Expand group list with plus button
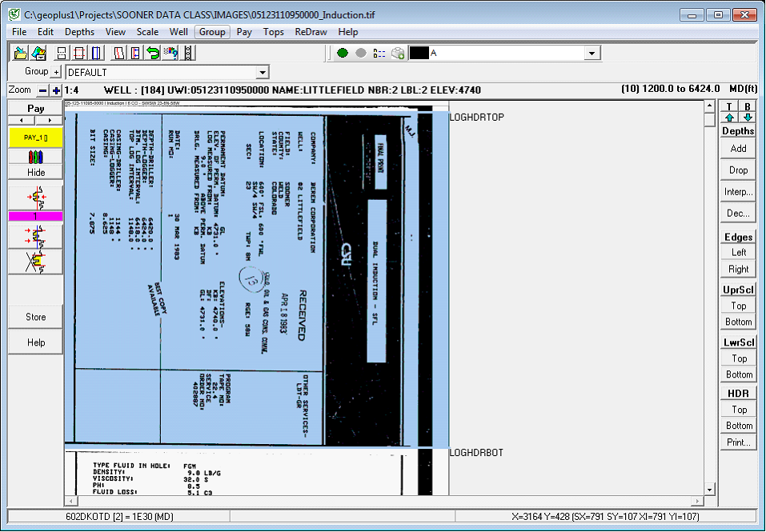The image size is (766, 532). (57, 73)
